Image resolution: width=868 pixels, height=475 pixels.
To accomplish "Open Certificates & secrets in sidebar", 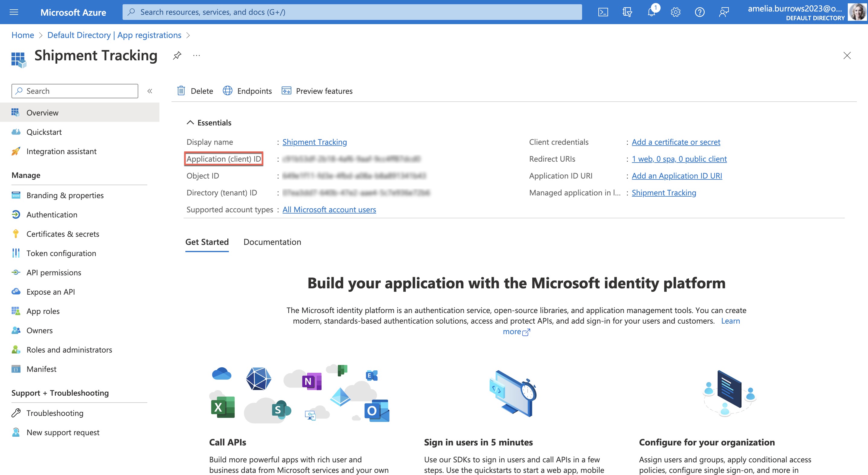I will point(63,234).
